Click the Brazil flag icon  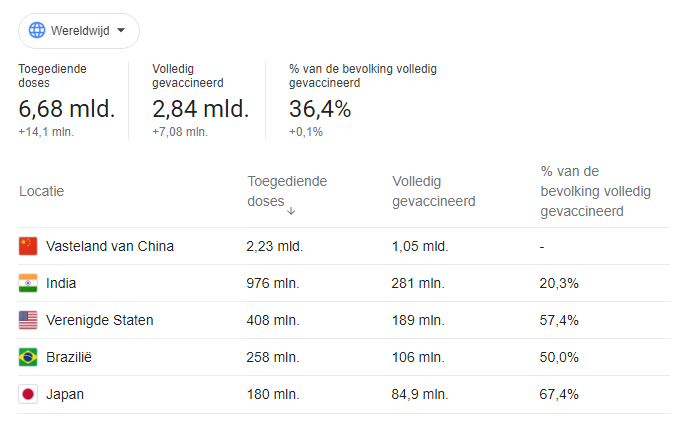tap(28, 357)
